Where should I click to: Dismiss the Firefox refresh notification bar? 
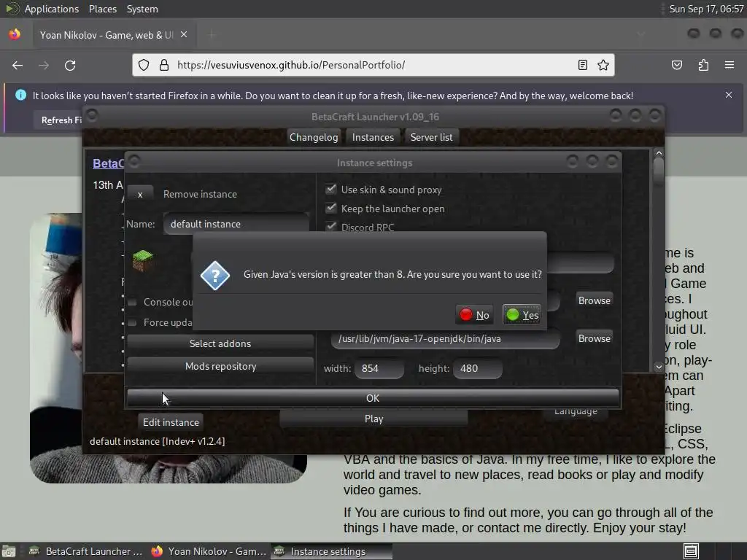coord(729,95)
